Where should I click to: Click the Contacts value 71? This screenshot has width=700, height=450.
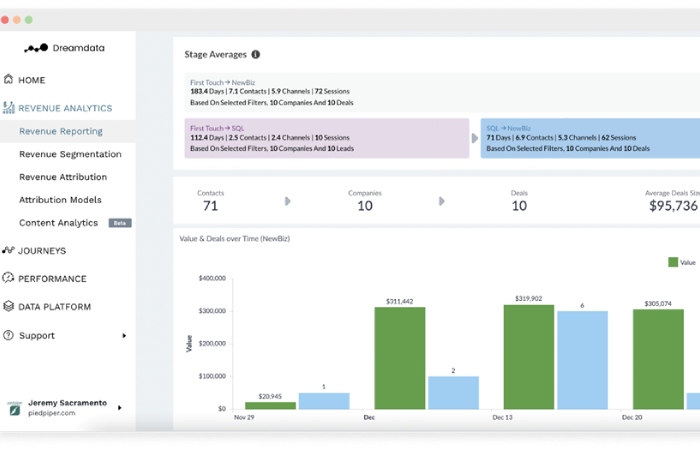pos(210,206)
